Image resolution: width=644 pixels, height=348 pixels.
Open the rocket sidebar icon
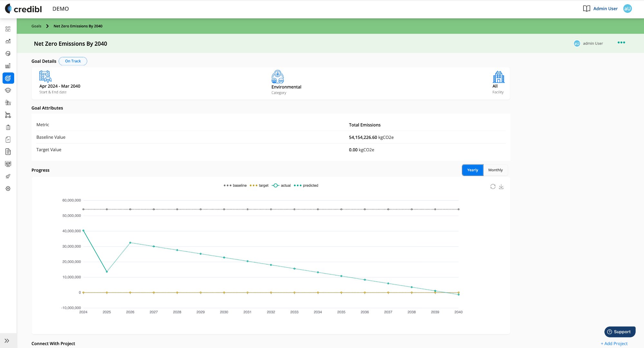(8, 176)
